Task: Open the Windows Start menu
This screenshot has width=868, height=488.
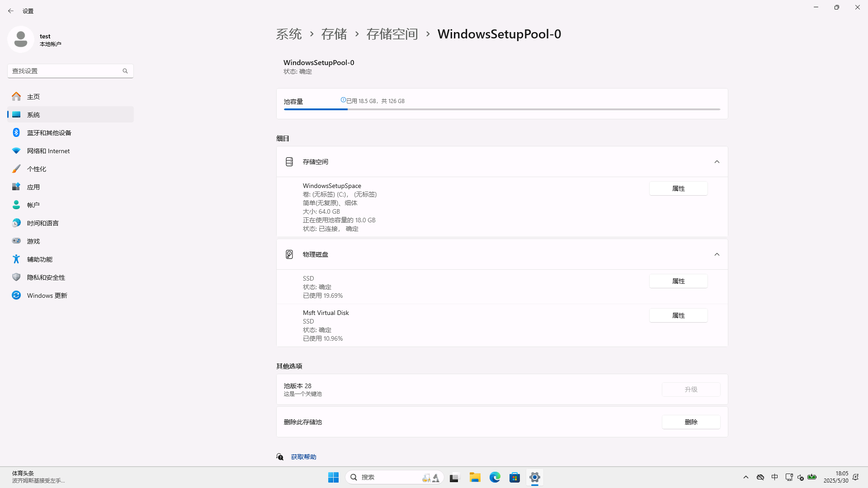Action: [x=334, y=477]
